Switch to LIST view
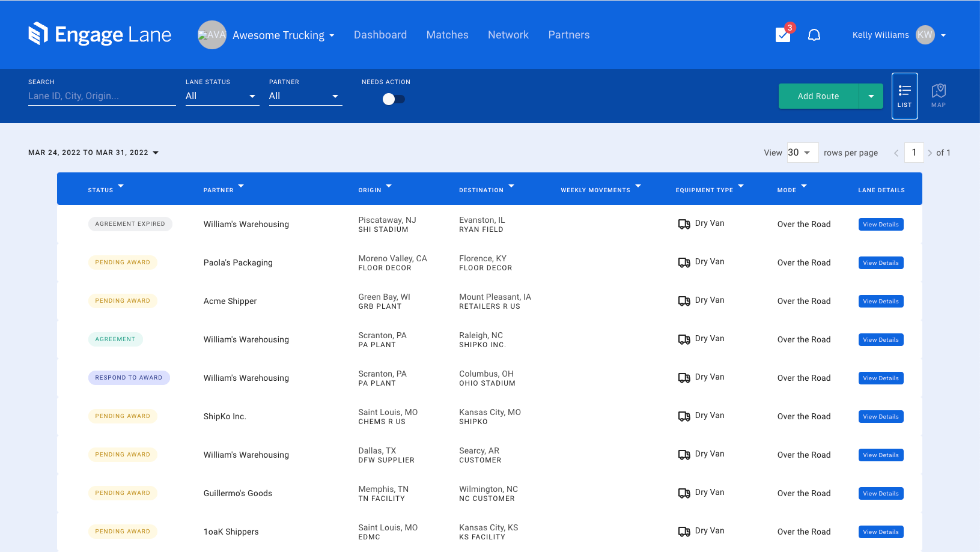This screenshot has height=552, width=980. tap(904, 96)
